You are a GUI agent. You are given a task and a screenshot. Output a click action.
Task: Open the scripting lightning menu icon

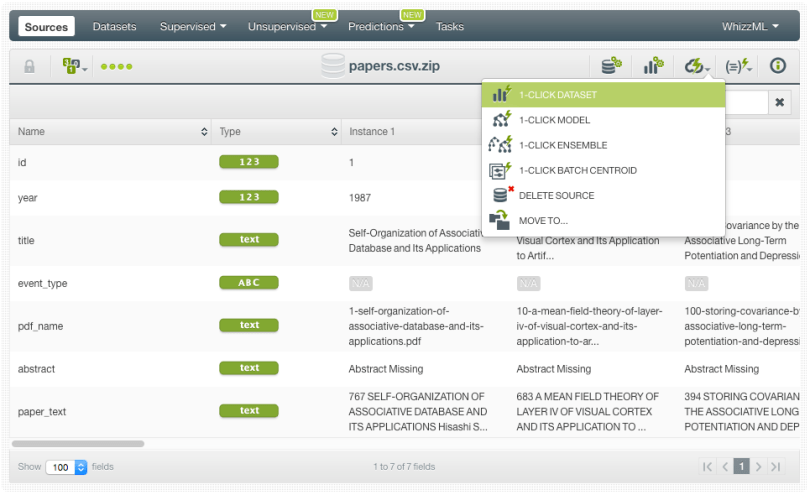point(738,66)
